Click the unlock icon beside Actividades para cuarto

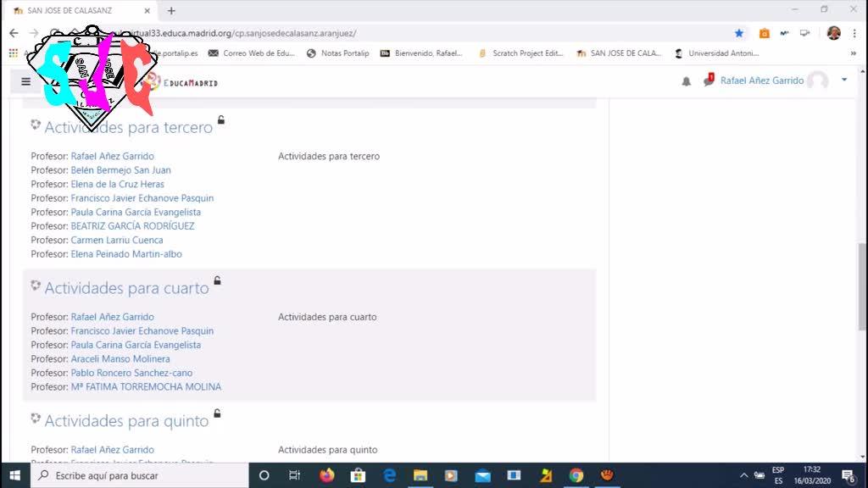[218, 280]
